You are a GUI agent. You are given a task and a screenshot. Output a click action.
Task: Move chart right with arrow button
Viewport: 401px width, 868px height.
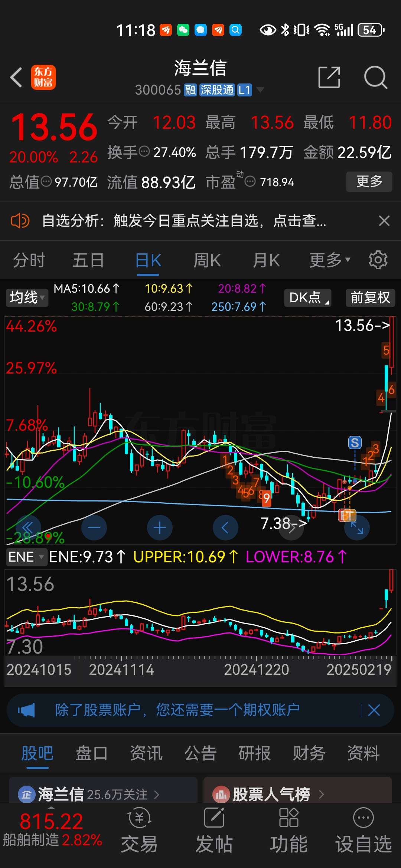coord(291,527)
